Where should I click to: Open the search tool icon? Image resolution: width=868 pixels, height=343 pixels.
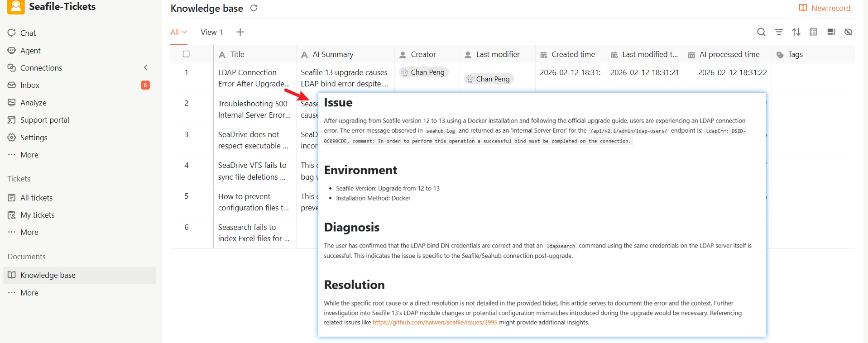(x=762, y=32)
